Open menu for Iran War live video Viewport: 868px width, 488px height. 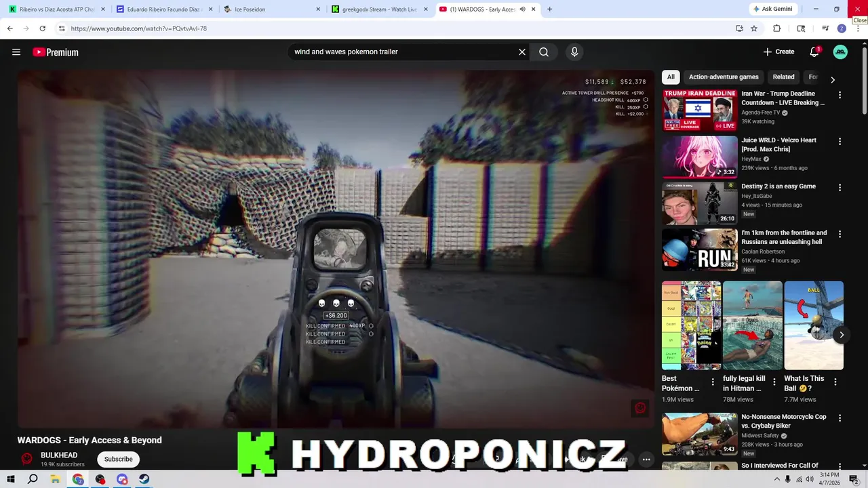point(840,96)
